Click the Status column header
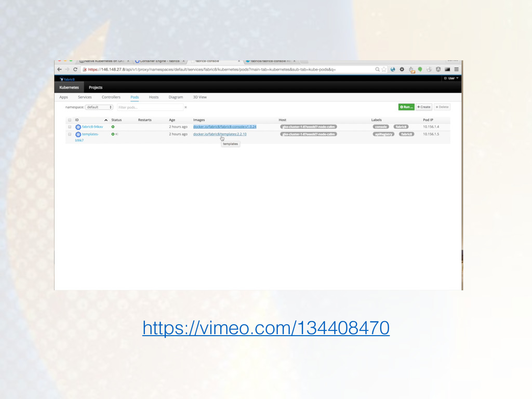 (x=116, y=120)
